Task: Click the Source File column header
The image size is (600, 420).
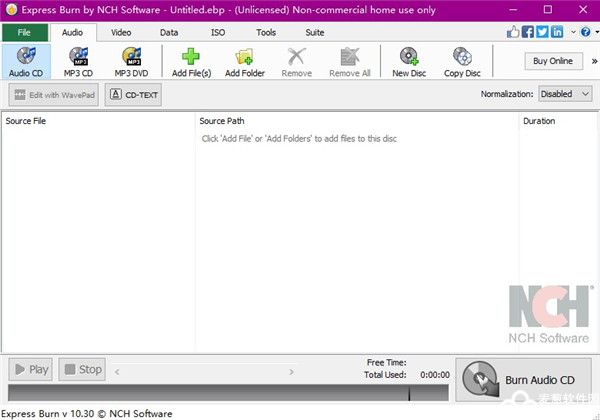Action: [x=98, y=121]
